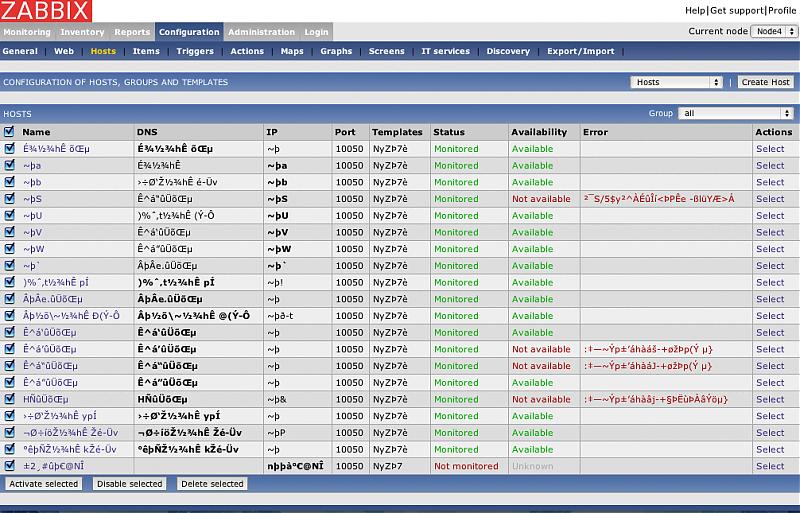This screenshot has height=513, width=800.
Task: Go to General submenu
Action: pyautogui.click(x=20, y=51)
